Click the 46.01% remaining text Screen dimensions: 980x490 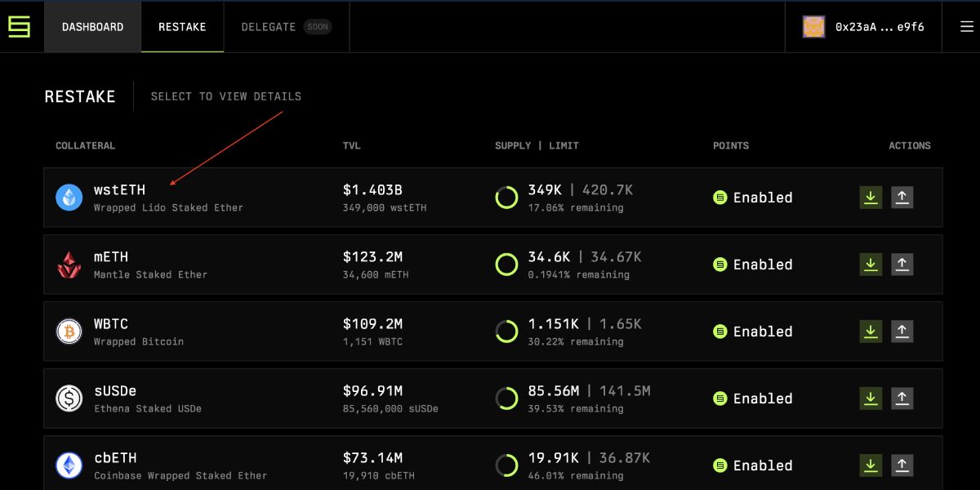click(x=575, y=475)
